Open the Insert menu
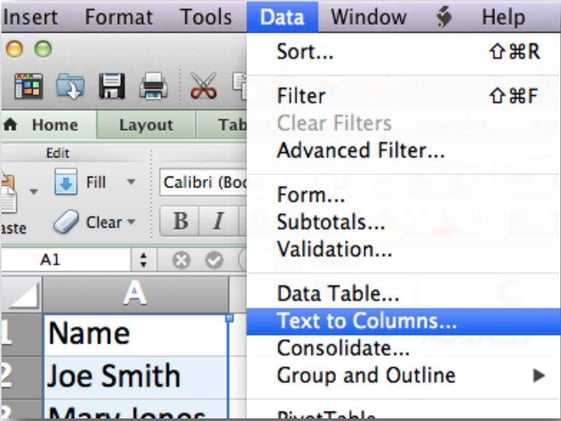 [x=30, y=17]
